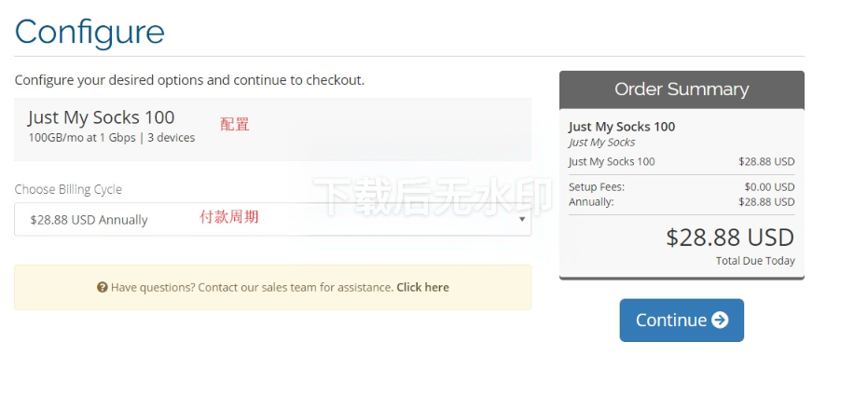Open the Choose Billing Cycle dropdown
Viewport: 868px width, 396px height.
pos(272,220)
